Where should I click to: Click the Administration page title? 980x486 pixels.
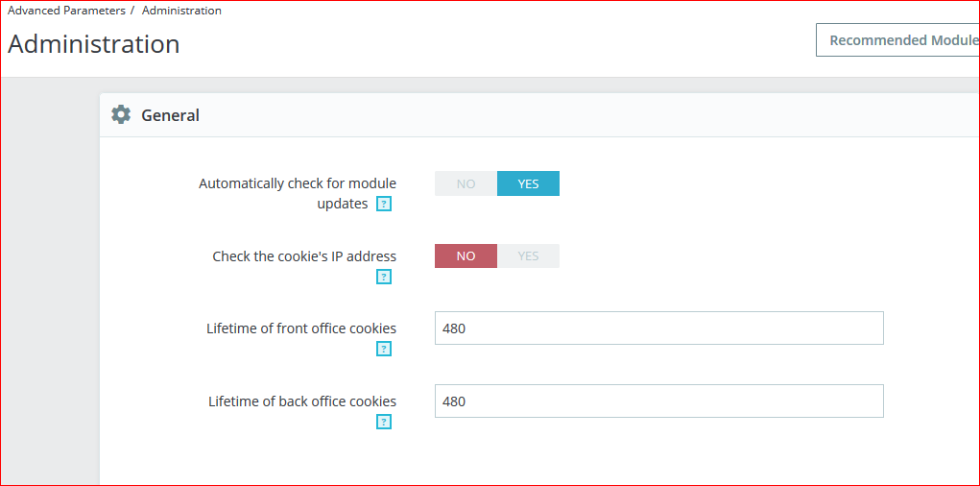click(94, 44)
